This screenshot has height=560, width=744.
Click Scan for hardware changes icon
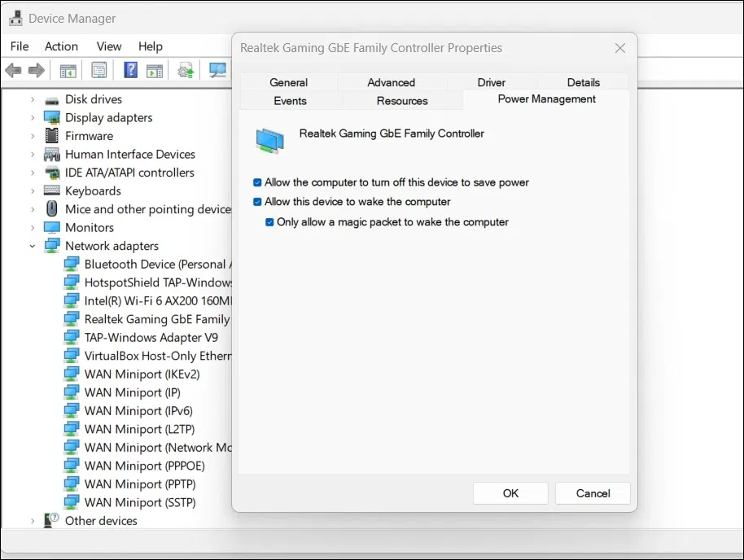pos(217,71)
